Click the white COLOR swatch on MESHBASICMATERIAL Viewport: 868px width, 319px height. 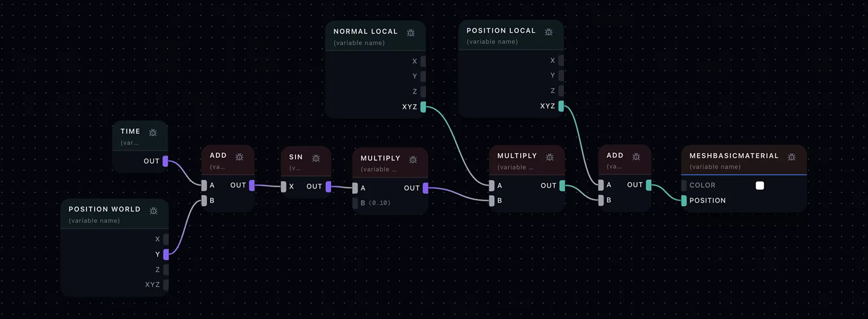(760, 186)
